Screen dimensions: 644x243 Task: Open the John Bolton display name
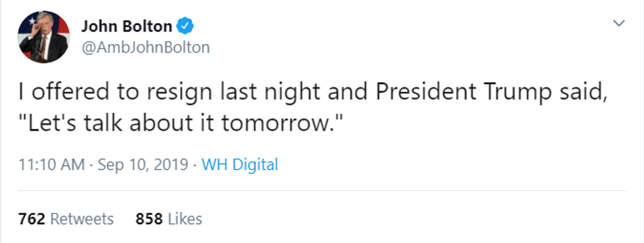coord(126,26)
